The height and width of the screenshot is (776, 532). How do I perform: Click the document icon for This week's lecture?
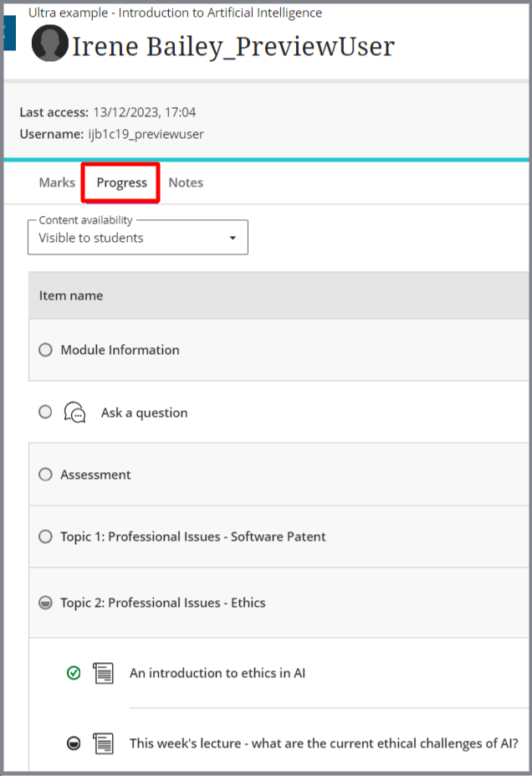tap(103, 743)
